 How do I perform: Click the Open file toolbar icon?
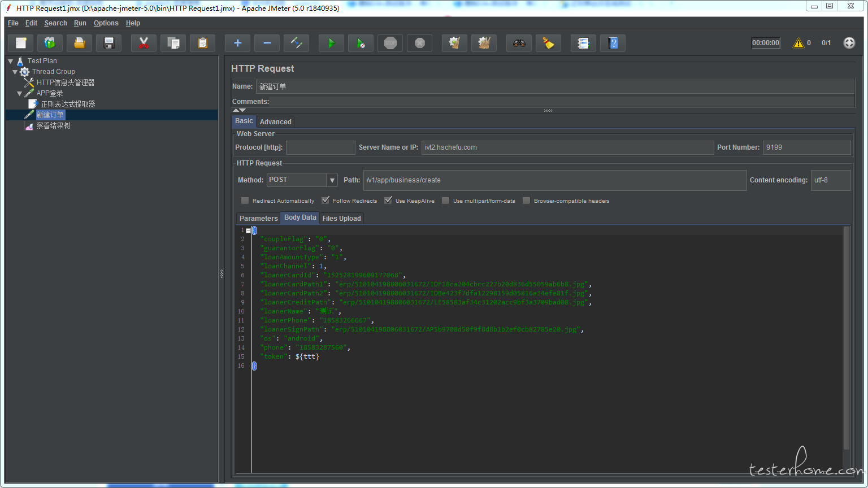pos(80,43)
